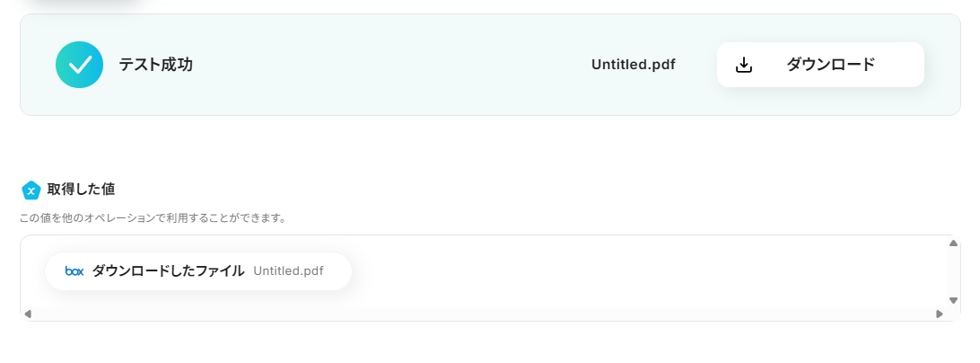Image resolution: width=980 pixels, height=363 pixels.
Task: Click the values panel scroll up arrow
Action: [953, 243]
